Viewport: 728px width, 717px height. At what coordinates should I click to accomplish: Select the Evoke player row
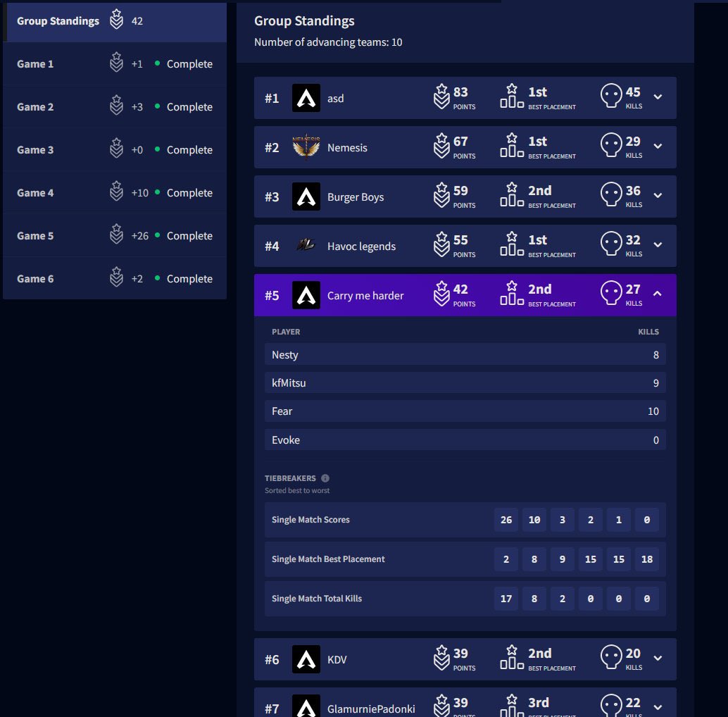(465, 439)
